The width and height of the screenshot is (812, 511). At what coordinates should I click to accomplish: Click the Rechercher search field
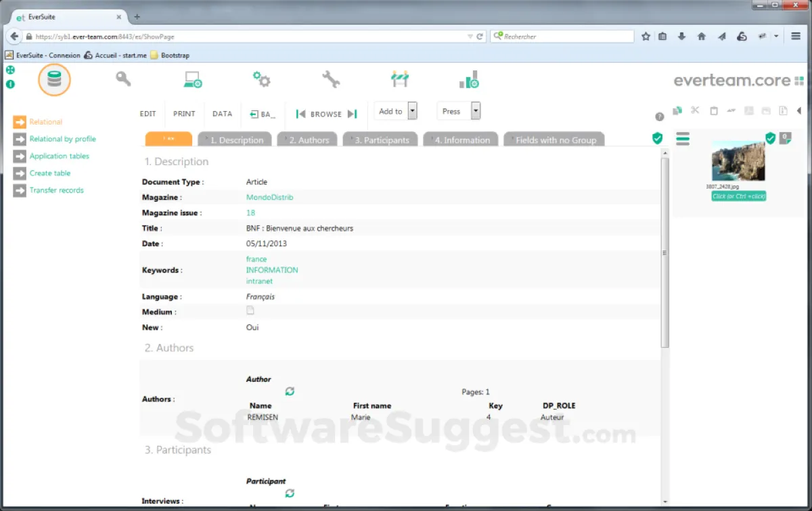562,37
